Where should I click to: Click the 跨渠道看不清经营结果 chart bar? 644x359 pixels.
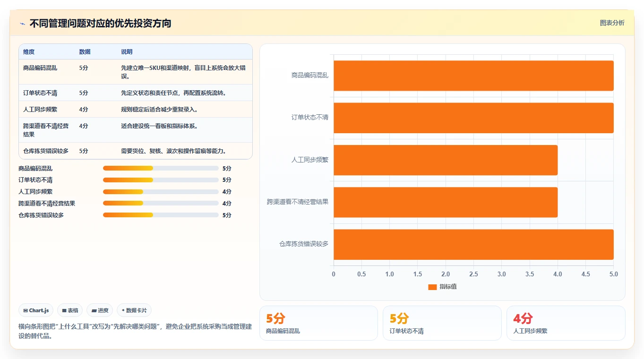pyautogui.click(x=446, y=202)
